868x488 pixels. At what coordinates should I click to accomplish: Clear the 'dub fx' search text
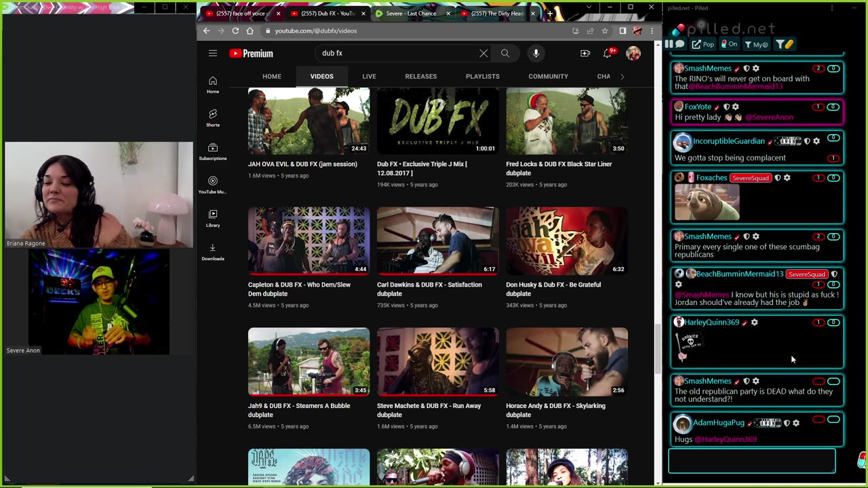click(484, 53)
